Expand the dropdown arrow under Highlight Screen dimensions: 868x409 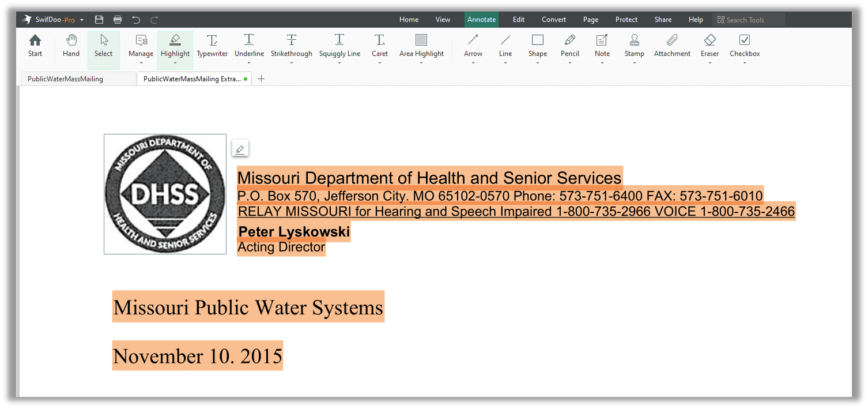175,63
